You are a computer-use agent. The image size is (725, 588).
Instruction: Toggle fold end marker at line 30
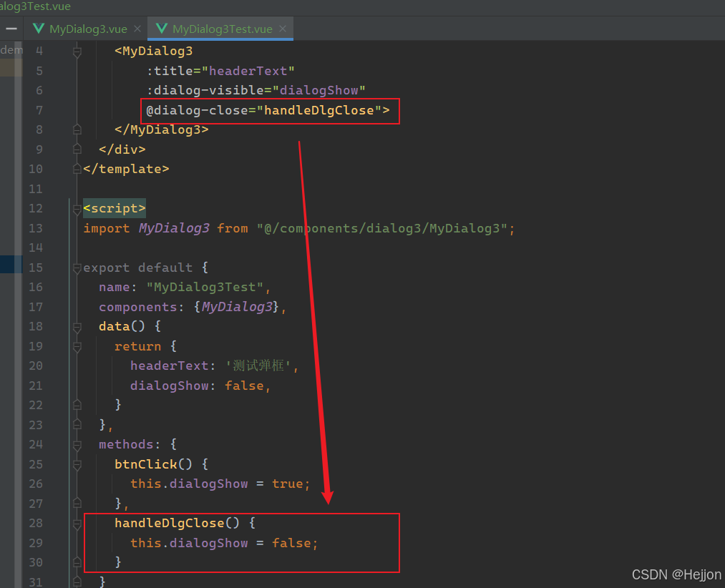[x=77, y=562]
